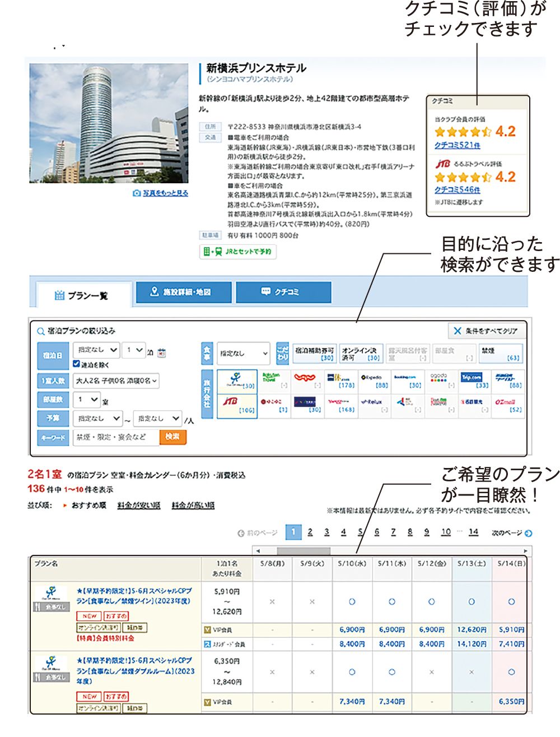Click the 5/14 availability circle for the double room plan
This screenshot has height=737, width=560.
[511, 671]
